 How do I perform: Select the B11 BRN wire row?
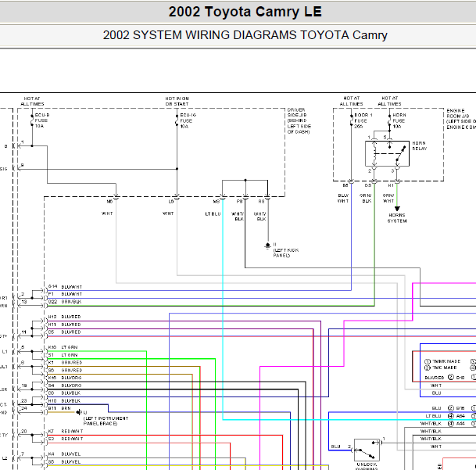[x=59, y=408]
